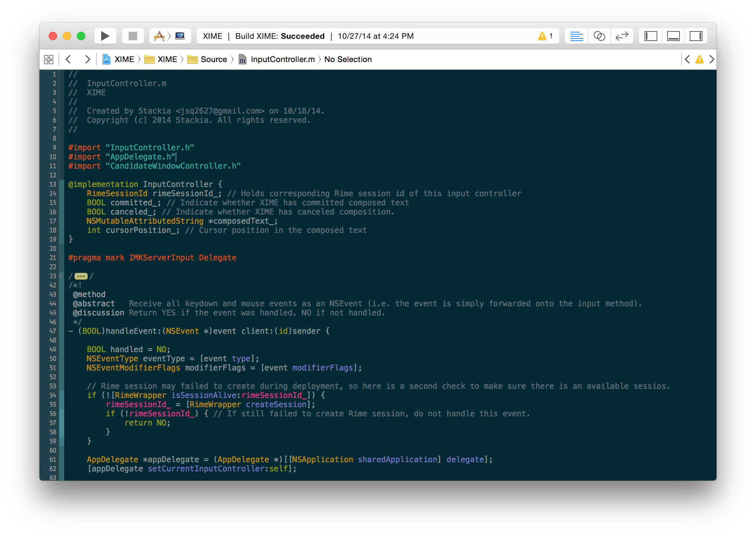Switch to the Assistant editor
756x537 pixels.
click(x=599, y=36)
